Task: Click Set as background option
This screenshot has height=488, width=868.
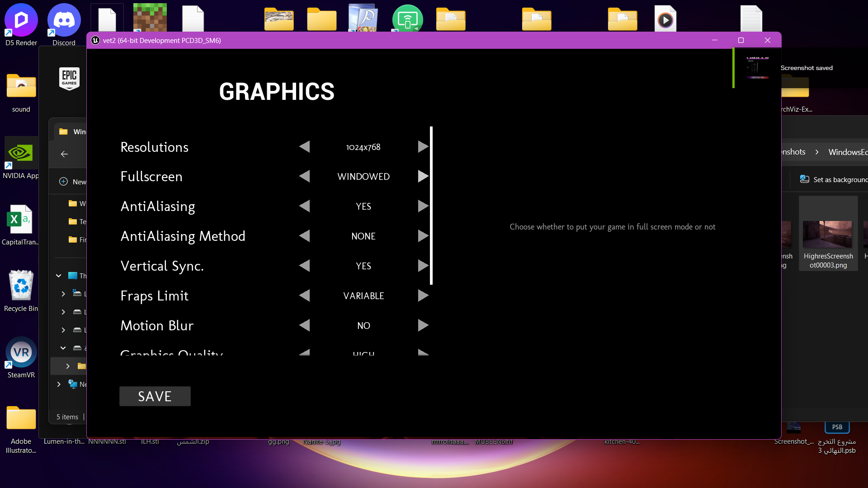Action: [x=834, y=179]
